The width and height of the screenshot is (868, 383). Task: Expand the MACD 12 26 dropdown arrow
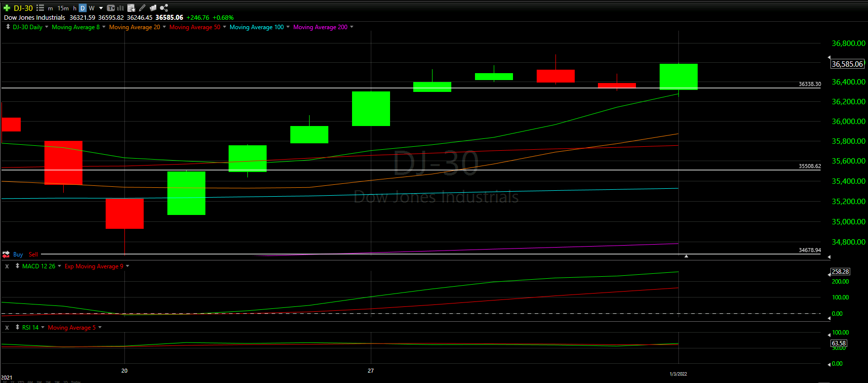coord(60,266)
